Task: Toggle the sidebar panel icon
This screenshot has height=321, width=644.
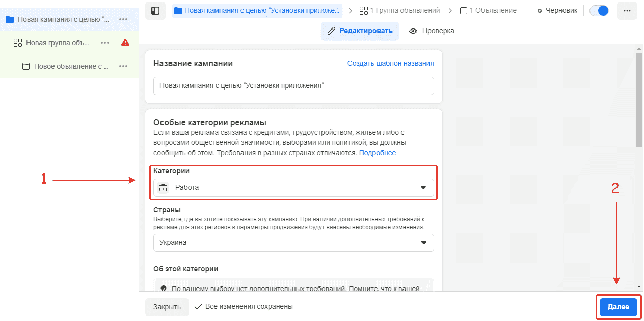Action: click(x=155, y=11)
